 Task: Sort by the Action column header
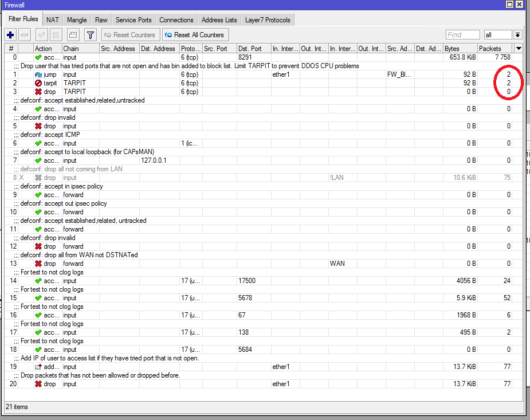(48, 48)
